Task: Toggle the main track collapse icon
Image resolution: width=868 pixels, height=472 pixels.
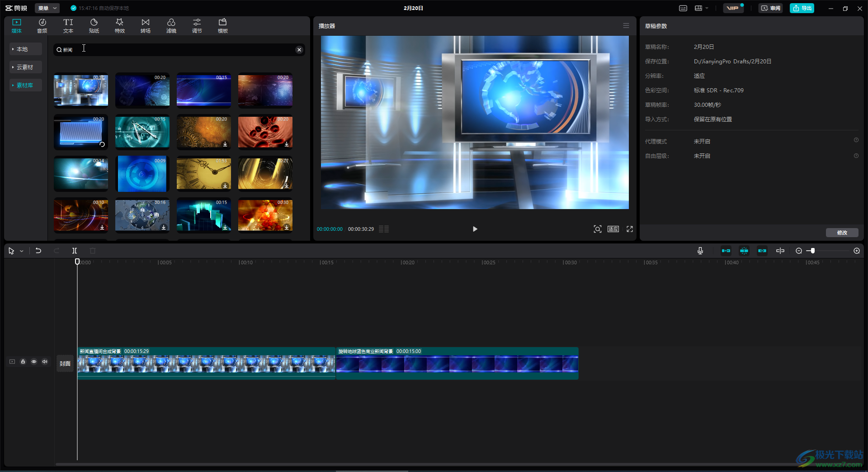Action: [x=12, y=362]
